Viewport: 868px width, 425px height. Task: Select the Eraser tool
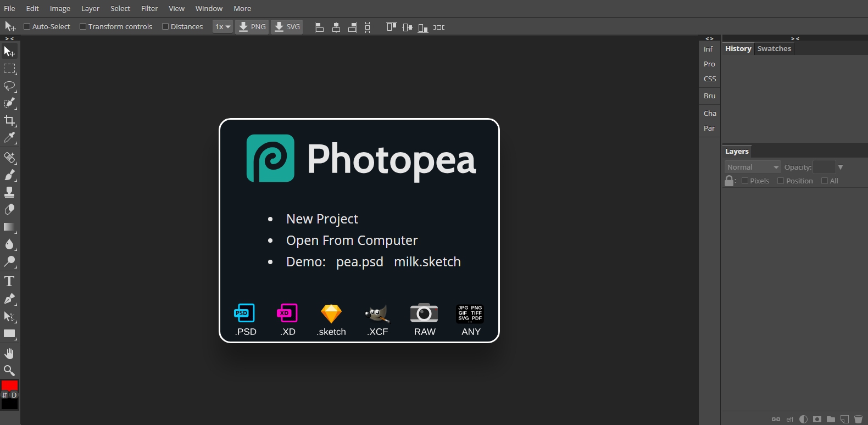pyautogui.click(x=9, y=210)
